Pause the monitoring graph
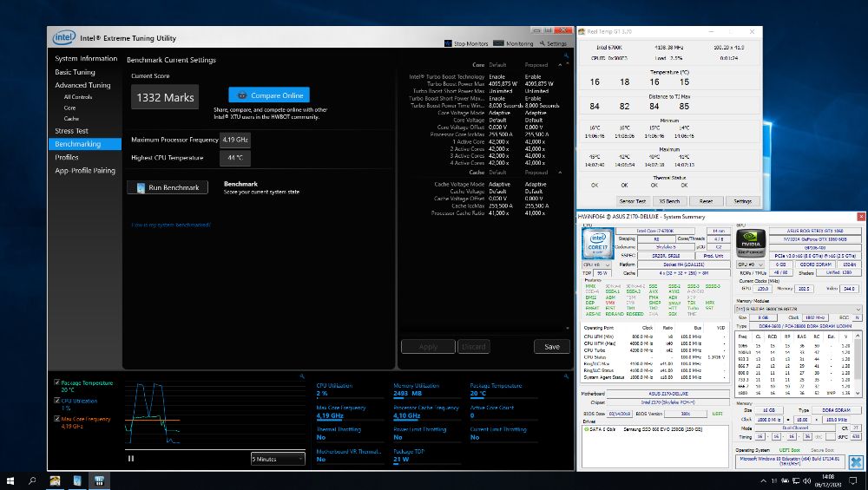 [131, 459]
